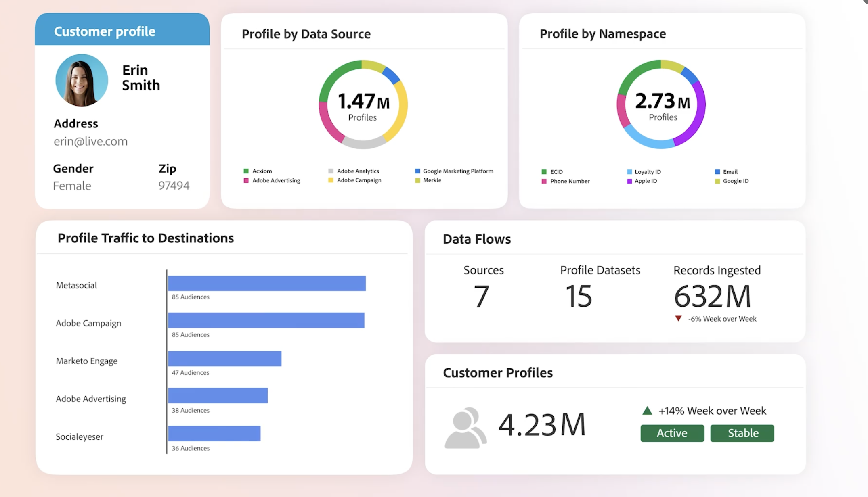Select the Acxiom green legend swatch
This screenshot has width=868, height=497.
coord(246,171)
